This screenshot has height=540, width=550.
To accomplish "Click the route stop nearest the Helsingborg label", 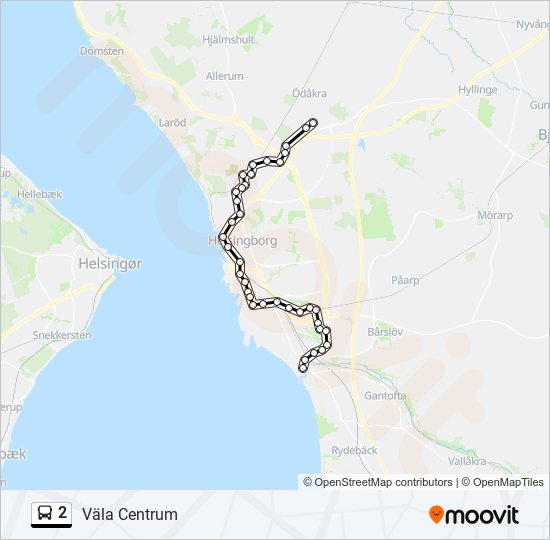I will pos(223,237).
